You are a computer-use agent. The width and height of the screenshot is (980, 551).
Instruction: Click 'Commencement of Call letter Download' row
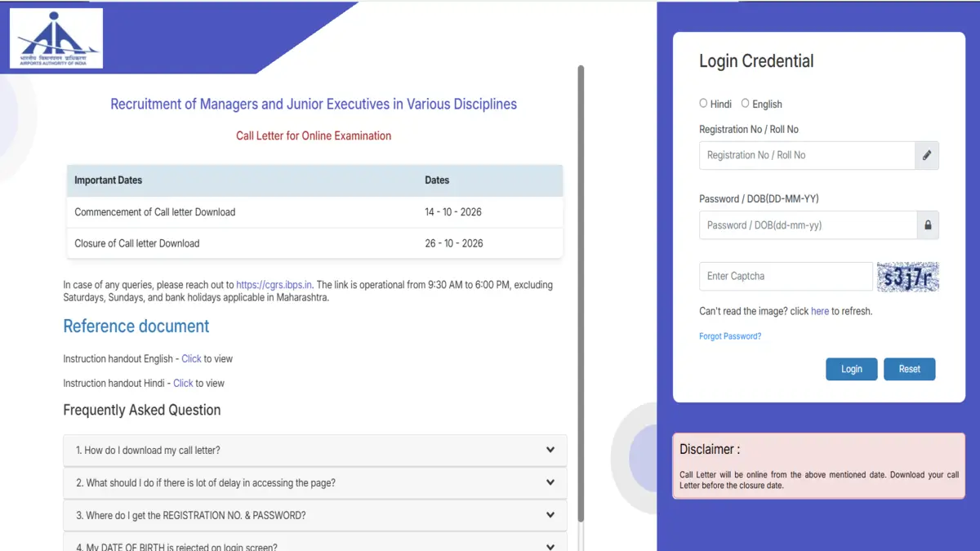[315, 212]
